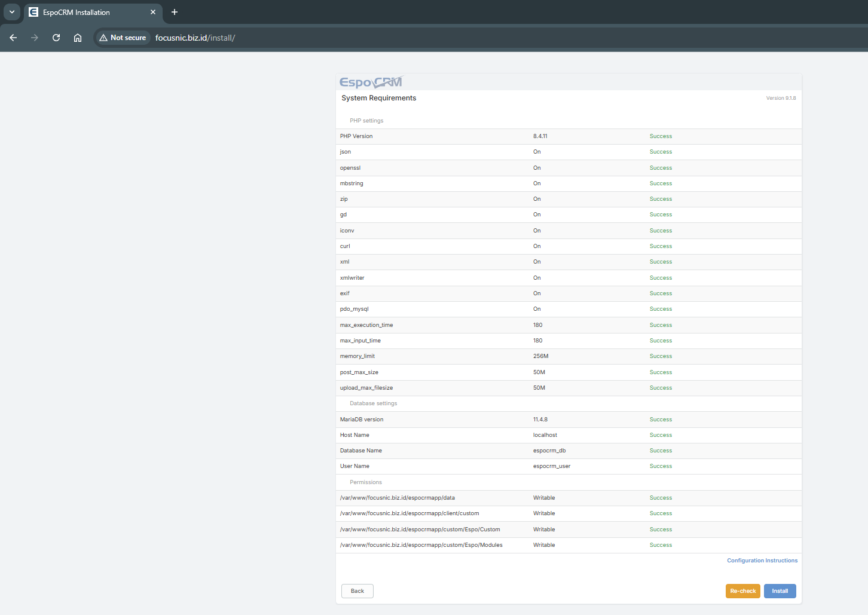This screenshot has width=868, height=615.
Task: Click the browser forward arrow icon
Action: click(35, 38)
